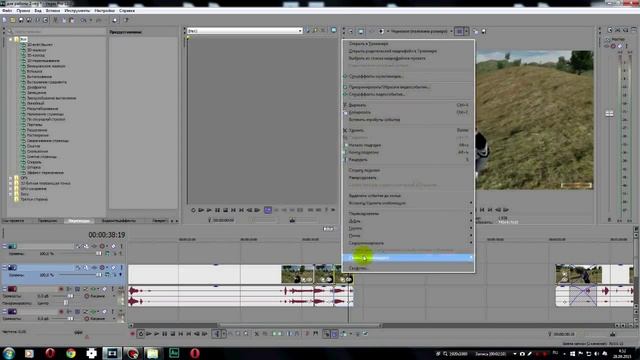Open the Правка menu
The image size is (640, 360).
23,11
